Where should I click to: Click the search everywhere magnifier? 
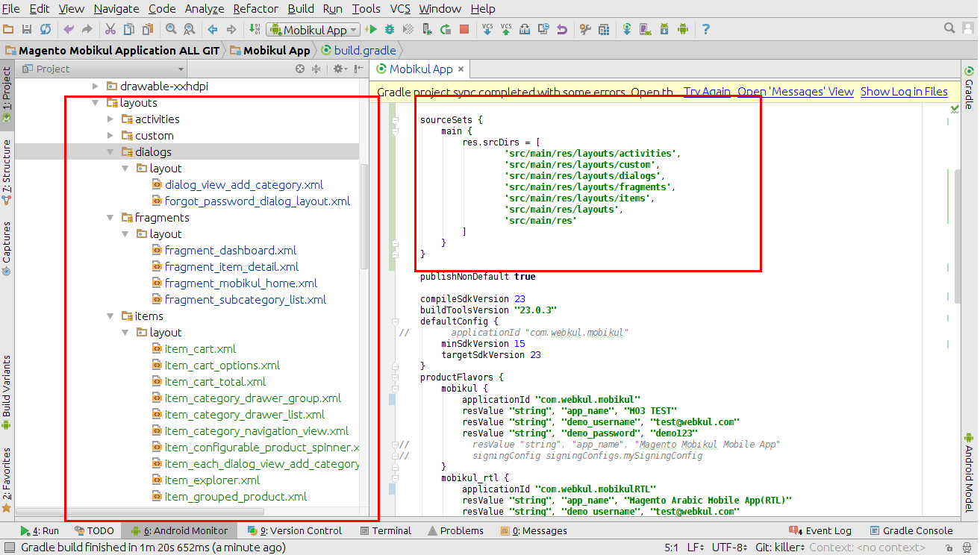tap(949, 28)
